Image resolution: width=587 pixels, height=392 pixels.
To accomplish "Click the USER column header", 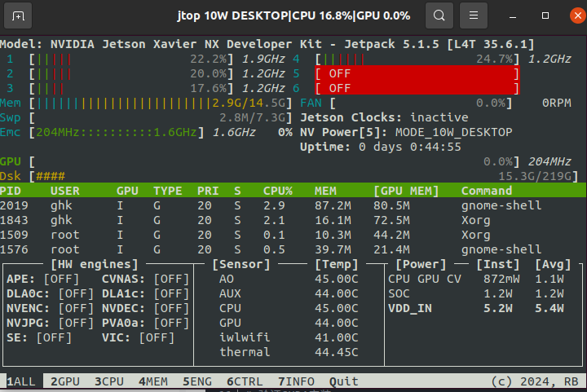I will coord(65,191).
